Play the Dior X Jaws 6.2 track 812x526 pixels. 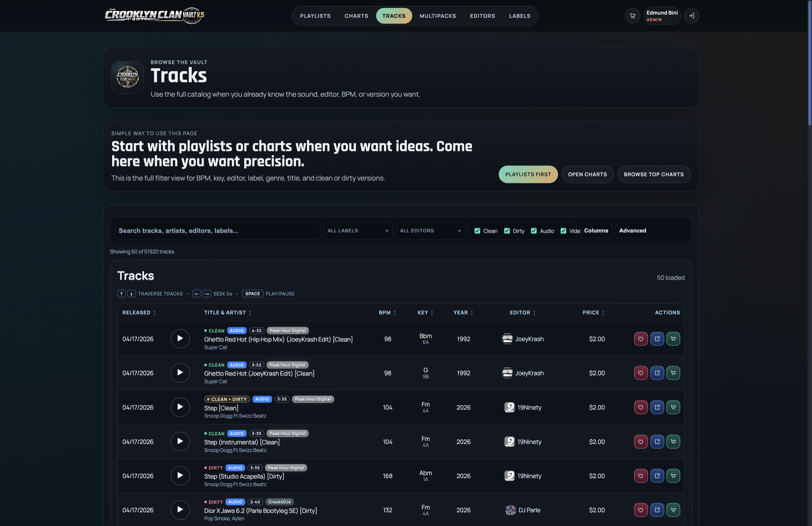click(180, 510)
